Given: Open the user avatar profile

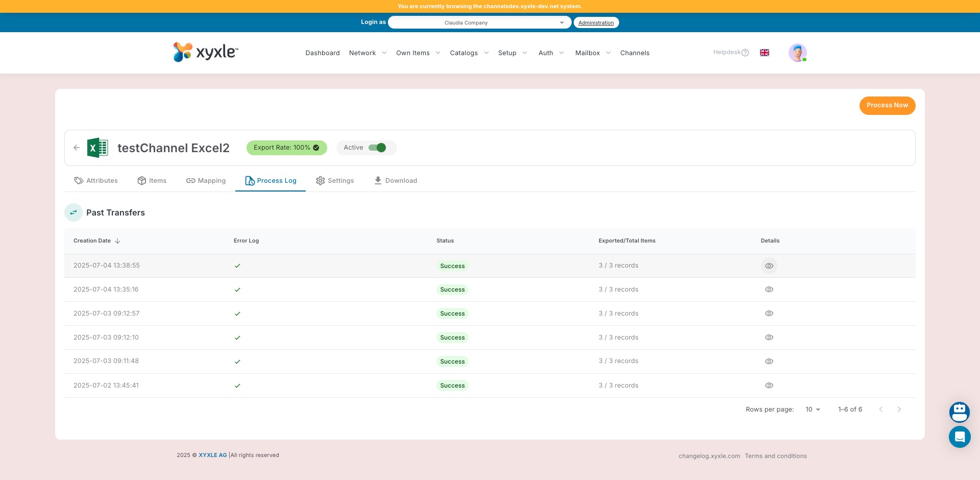Looking at the screenshot, I should [x=797, y=53].
